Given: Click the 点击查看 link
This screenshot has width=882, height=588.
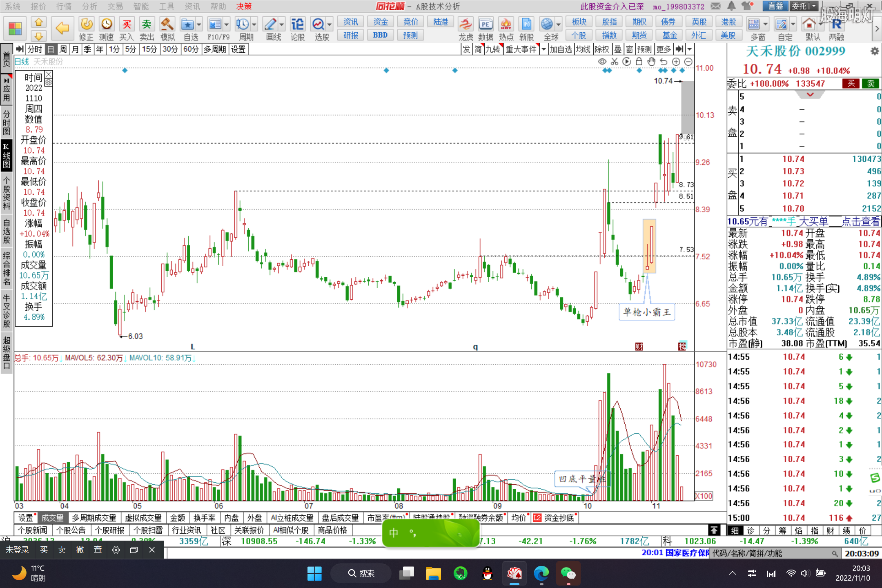Looking at the screenshot, I should [861, 222].
